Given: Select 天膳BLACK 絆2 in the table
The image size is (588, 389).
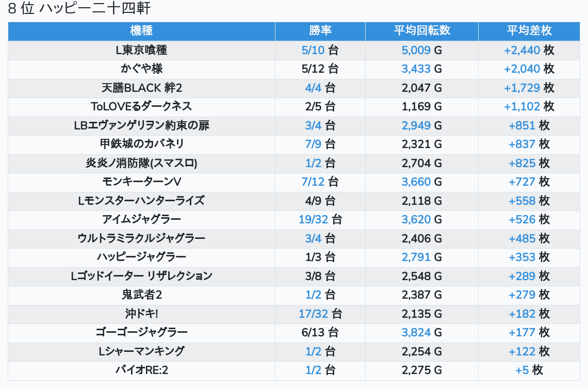Looking at the screenshot, I should tap(141, 88).
